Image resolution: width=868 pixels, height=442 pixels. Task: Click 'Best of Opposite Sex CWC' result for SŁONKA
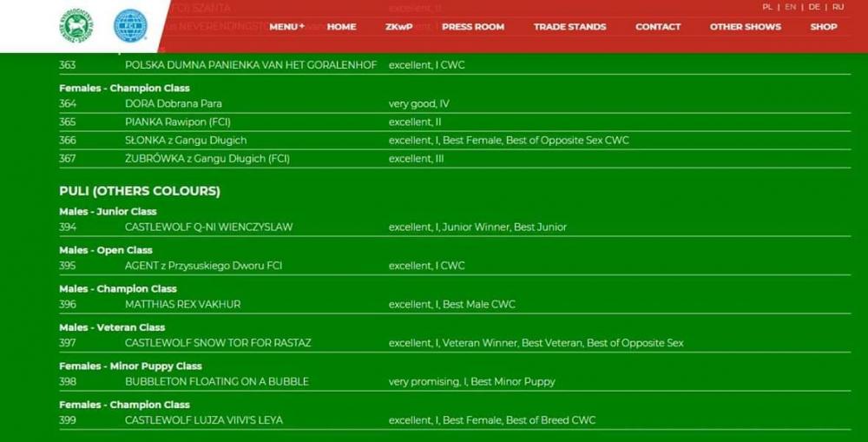click(568, 140)
